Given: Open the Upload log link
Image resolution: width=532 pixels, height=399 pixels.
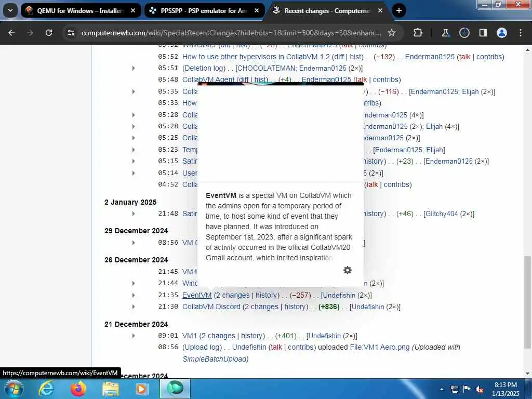Looking at the screenshot, I should click(x=202, y=348).
